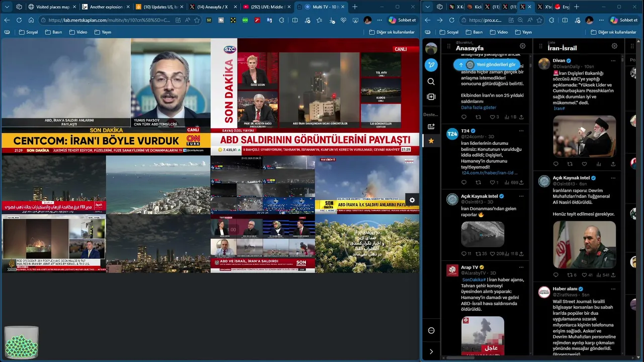Switch to (14) Anasayfa / X tab
This screenshot has width=644, height=362.
click(x=213, y=7)
